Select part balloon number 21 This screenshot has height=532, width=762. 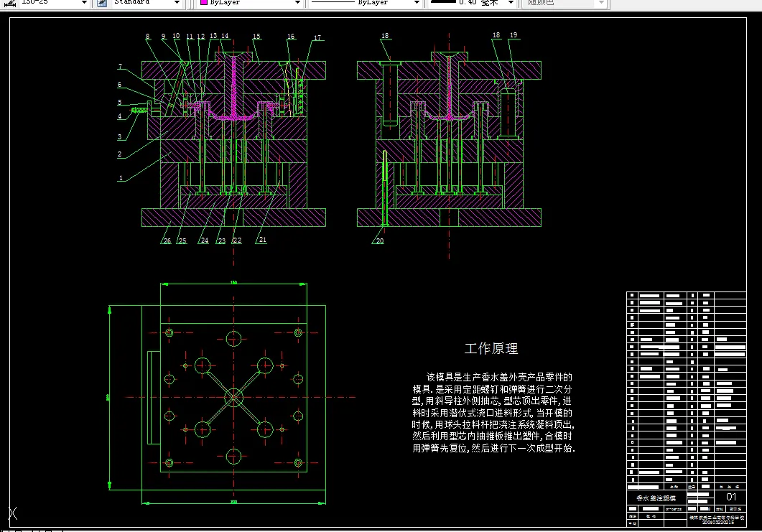[262, 240]
